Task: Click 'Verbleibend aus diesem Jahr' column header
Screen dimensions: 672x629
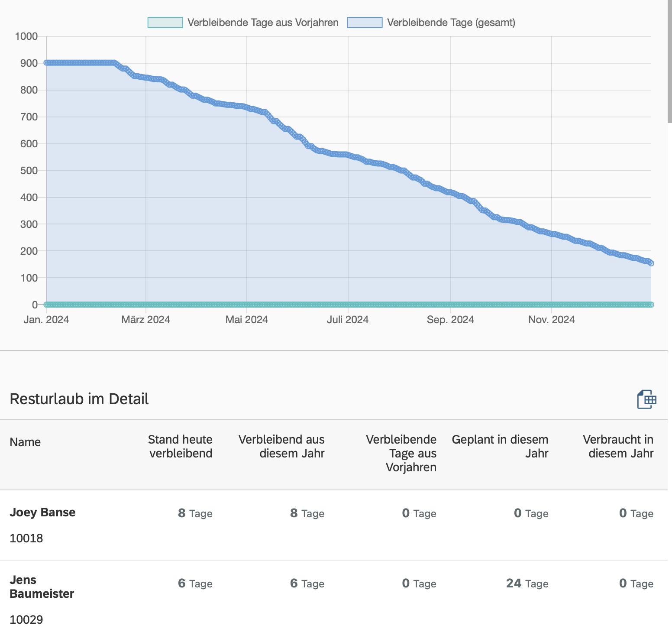Action: [x=281, y=447]
